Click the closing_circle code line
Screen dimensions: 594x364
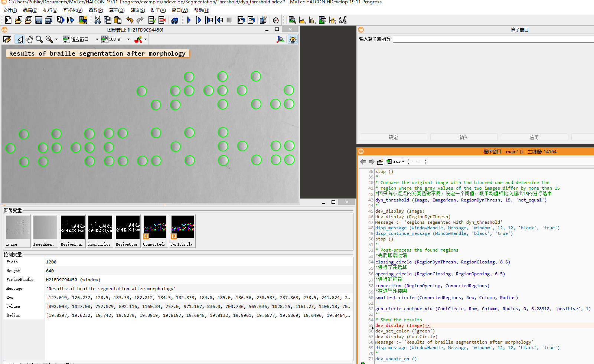[443, 262]
